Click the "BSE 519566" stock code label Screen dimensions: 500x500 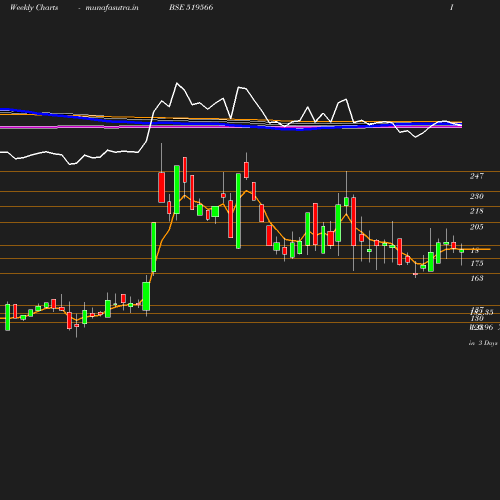coord(191,7)
